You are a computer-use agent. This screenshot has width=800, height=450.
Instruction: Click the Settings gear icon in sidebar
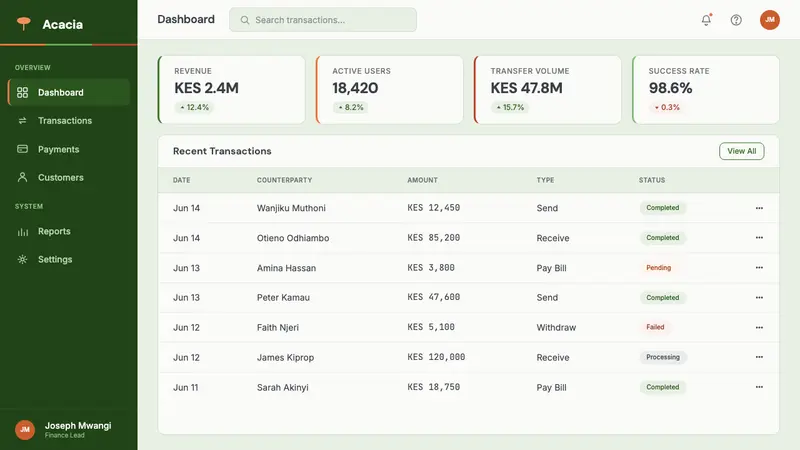coord(22,259)
